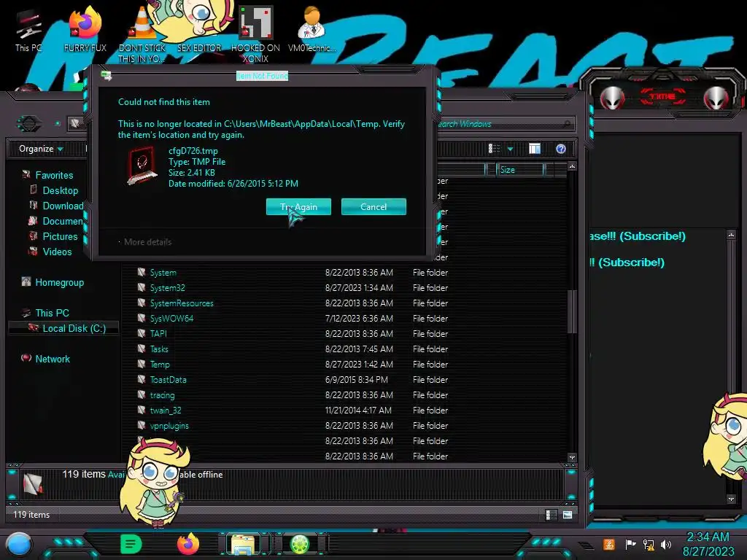Click the right alien head gadget button
The height and width of the screenshot is (560, 747).
coord(716,98)
